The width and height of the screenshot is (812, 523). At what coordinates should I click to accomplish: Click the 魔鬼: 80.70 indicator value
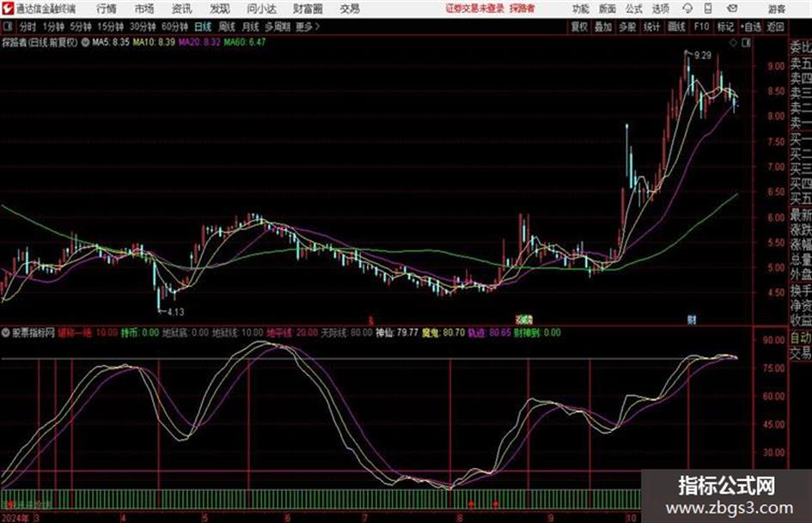pyautogui.click(x=443, y=333)
